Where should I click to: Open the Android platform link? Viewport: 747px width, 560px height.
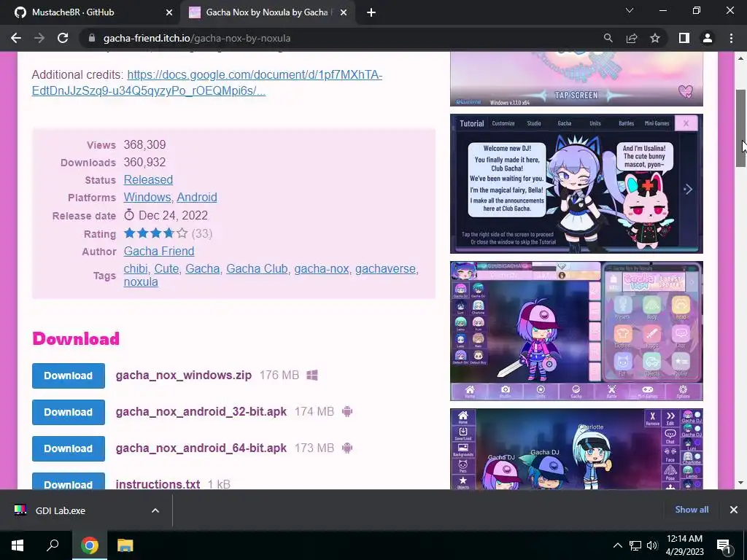coord(197,197)
